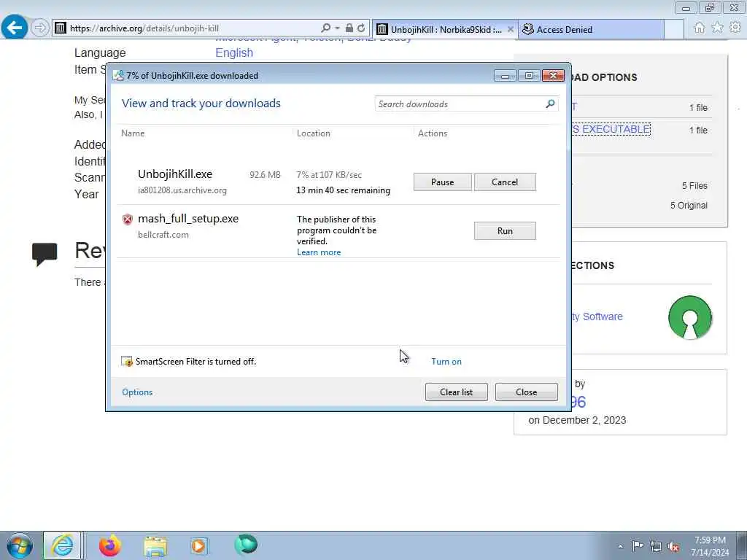Open the Tools gear icon
Screen dimensions: 747x560
pyautogui.click(x=735, y=28)
